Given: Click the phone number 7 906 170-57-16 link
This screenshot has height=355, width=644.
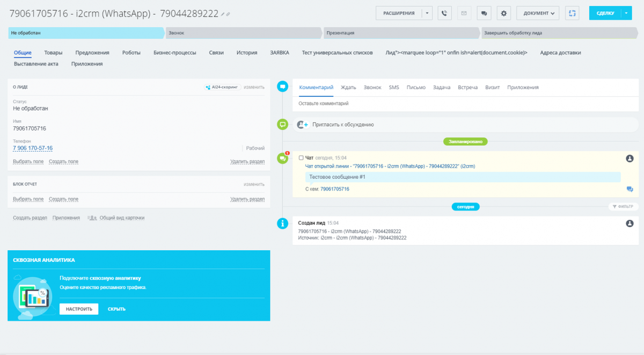Looking at the screenshot, I should click(33, 148).
